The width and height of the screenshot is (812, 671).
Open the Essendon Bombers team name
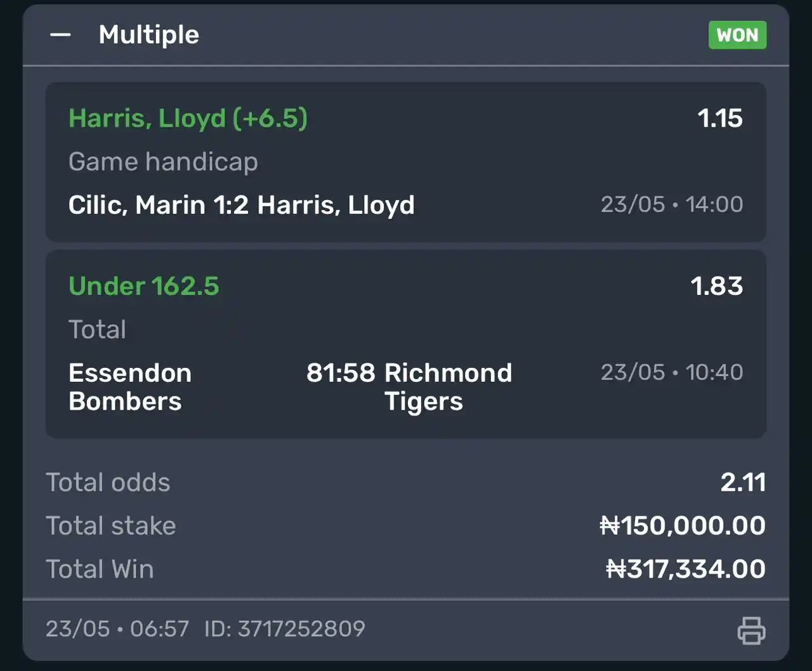pyautogui.click(x=130, y=387)
